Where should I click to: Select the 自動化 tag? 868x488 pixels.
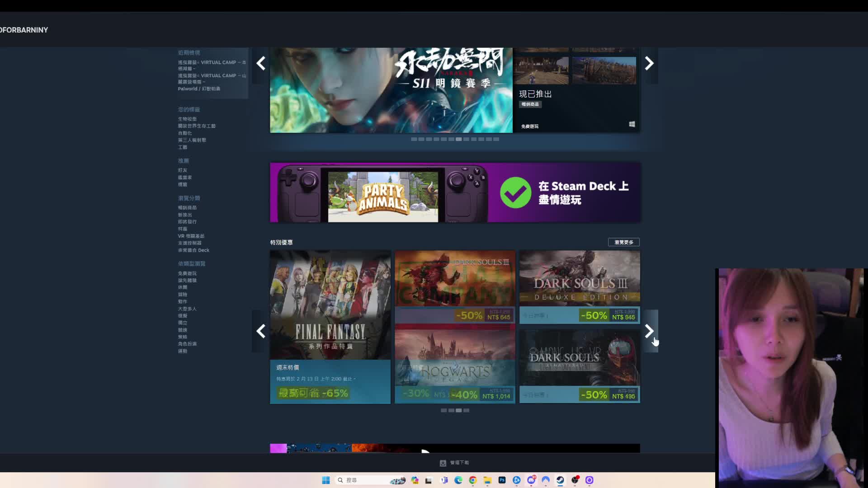pyautogui.click(x=185, y=133)
